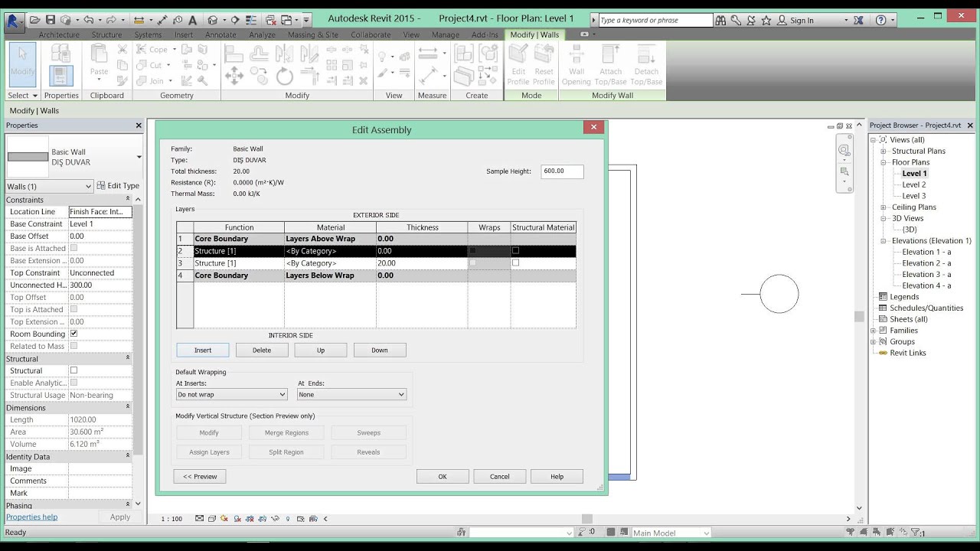Click the Properties palette icon in the ribbon

(x=61, y=75)
